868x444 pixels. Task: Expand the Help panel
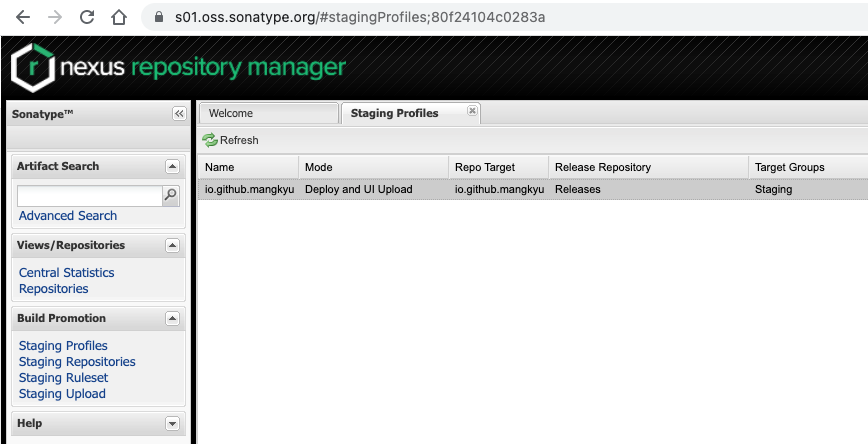tap(172, 424)
